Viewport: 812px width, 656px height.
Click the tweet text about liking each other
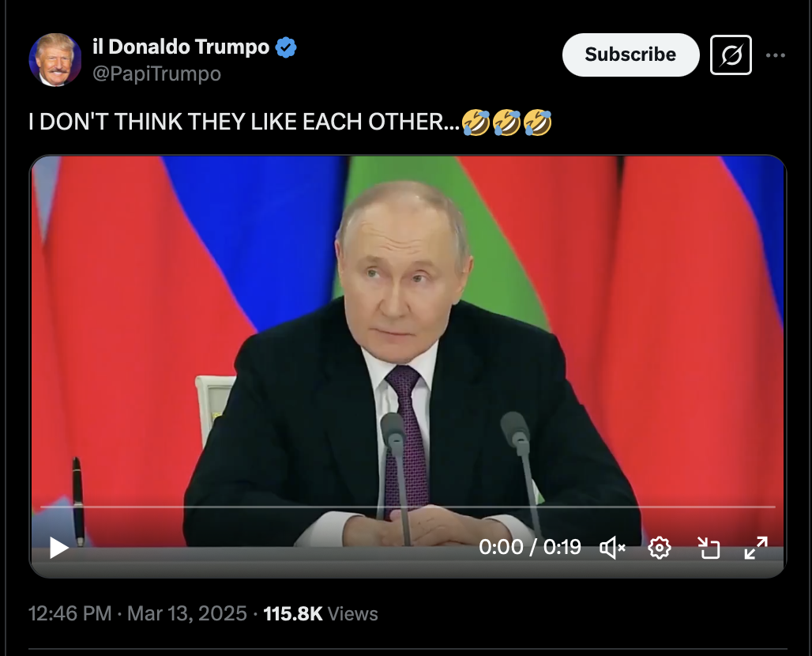pos(244,123)
